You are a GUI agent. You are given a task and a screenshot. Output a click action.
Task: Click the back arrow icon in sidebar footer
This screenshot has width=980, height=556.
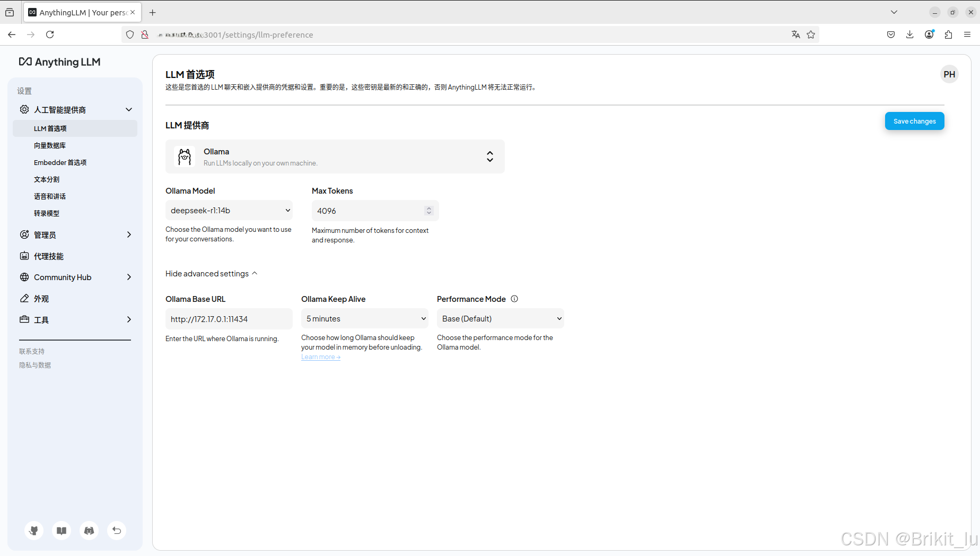click(x=117, y=531)
